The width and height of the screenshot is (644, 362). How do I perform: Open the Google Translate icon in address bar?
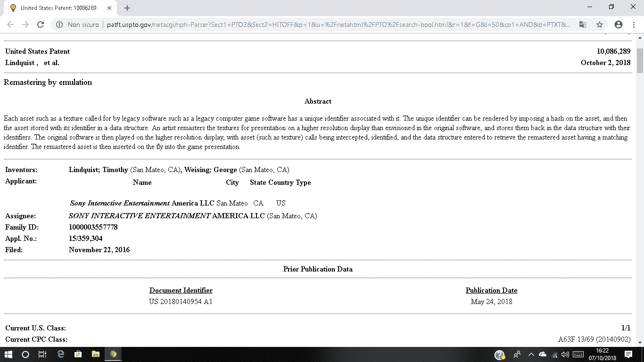[x=583, y=25]
